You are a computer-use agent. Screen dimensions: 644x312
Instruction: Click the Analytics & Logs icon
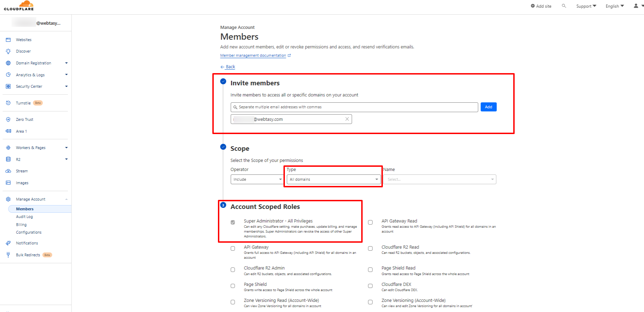[8, 75]
